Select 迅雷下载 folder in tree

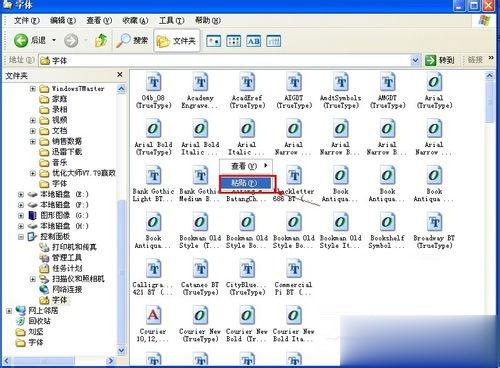pos(67,152)
